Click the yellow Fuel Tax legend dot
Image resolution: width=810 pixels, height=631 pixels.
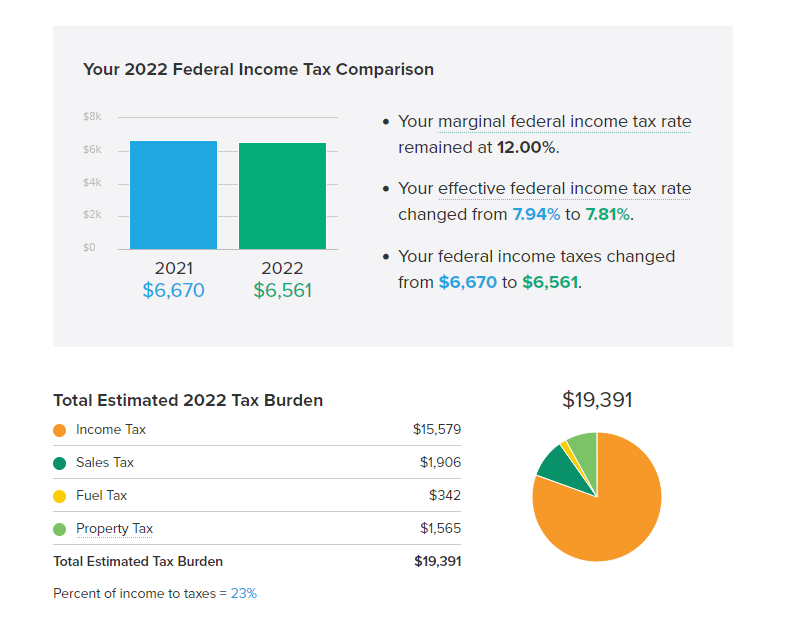[x=60, y=496]
